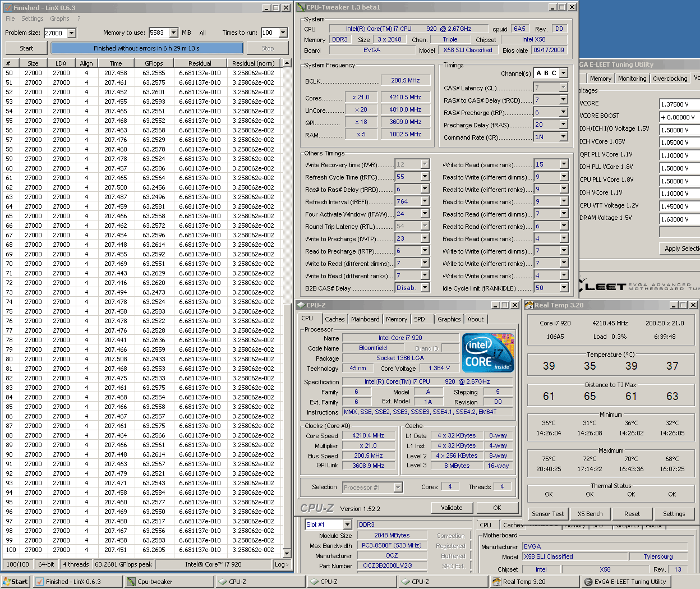Switch to the Mainboard tab in CPU-Z
The height and width of the screenshot is (589, 700).
[365, 319]
